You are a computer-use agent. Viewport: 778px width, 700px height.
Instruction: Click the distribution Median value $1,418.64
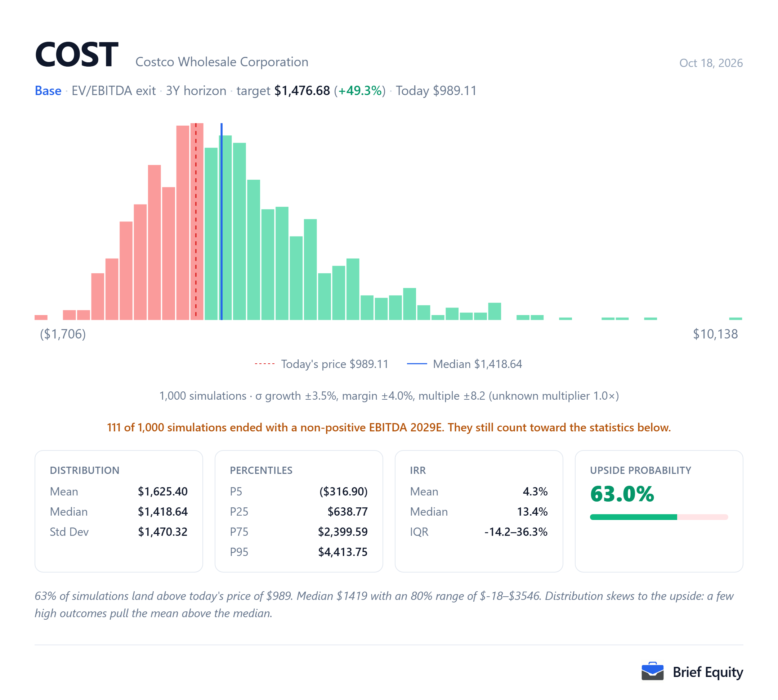point(163,512)
